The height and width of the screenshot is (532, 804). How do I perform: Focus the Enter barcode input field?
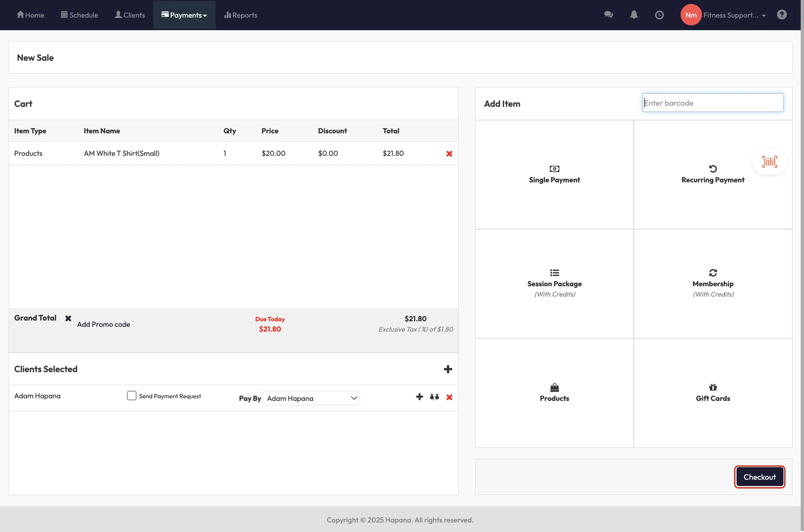pos(713,103)
